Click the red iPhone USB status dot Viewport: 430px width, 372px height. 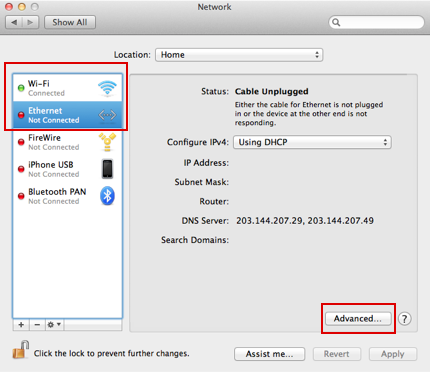tap(21, 169)
